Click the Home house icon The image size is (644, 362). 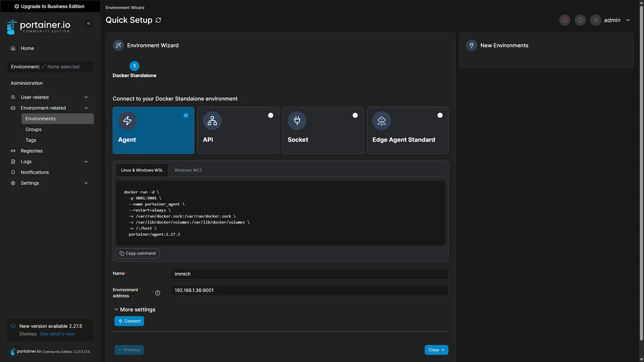tap(13, 48)
